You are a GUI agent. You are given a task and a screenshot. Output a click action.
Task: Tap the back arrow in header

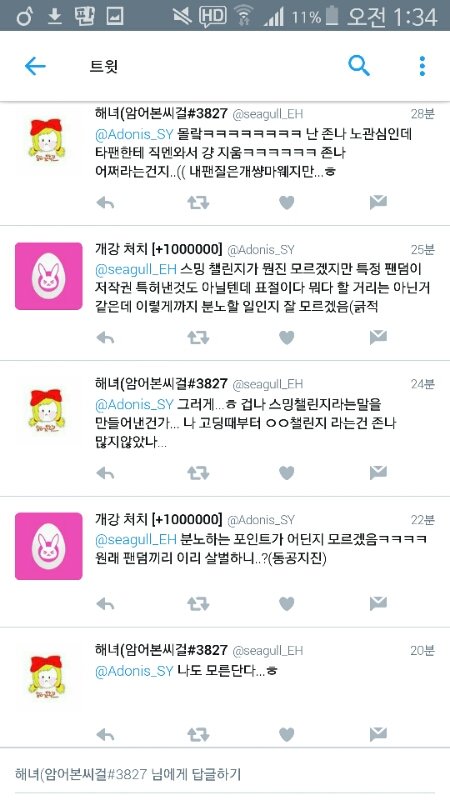click(35, 66)
